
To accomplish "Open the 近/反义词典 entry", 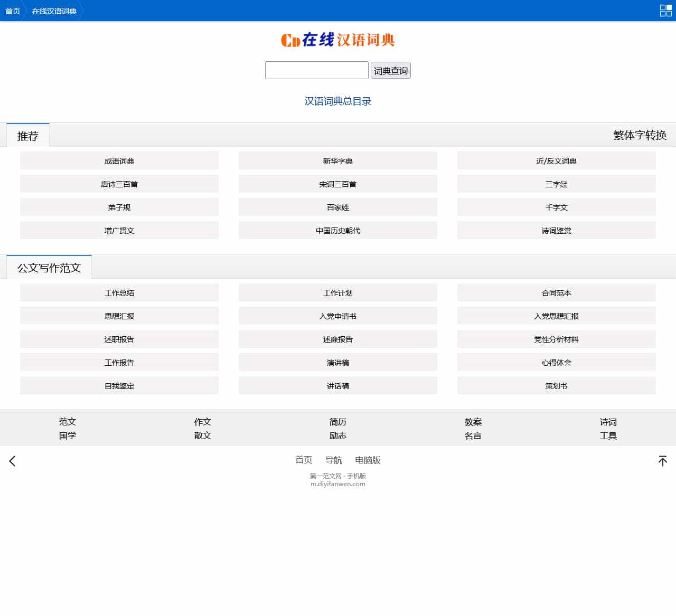I will coord(556,161).
